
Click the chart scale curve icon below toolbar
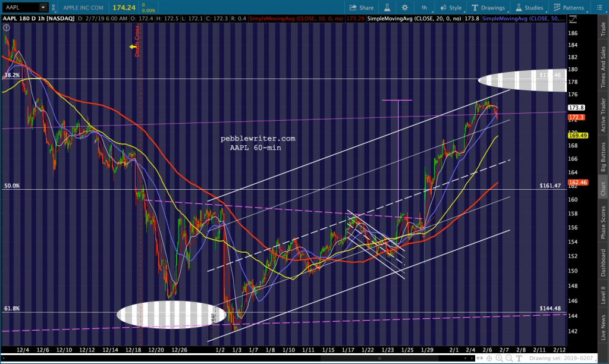[x=573, y=19]
